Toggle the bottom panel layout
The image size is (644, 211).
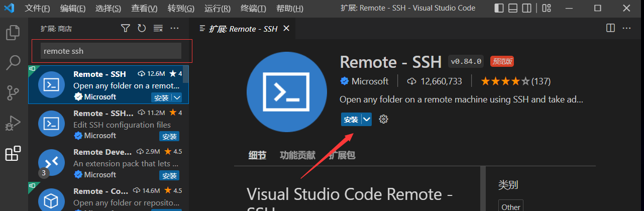(x=513, y=8)
